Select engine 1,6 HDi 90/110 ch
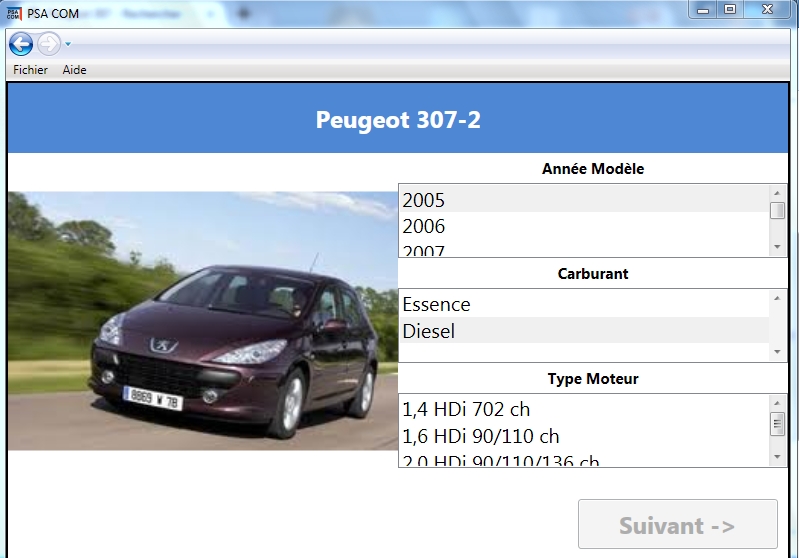This screenshot has width=799, height=558. 584,436
